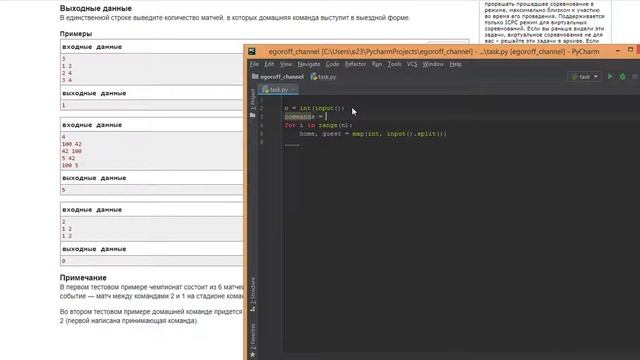This screenshot has width=640, height=360.
Task: Click the commands variable in the editor
Action: click(x=299, y=117)
